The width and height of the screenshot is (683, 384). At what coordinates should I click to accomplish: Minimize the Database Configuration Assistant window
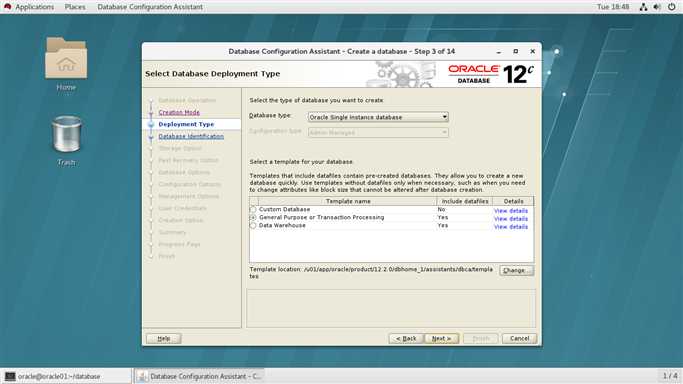[499, 51]
